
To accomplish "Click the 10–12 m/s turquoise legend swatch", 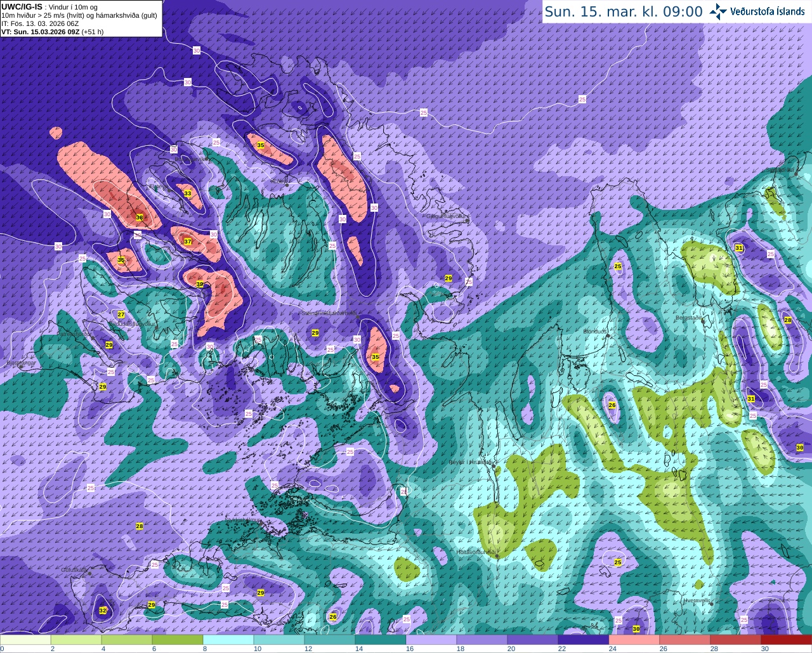I will click(x=279, y=640).
